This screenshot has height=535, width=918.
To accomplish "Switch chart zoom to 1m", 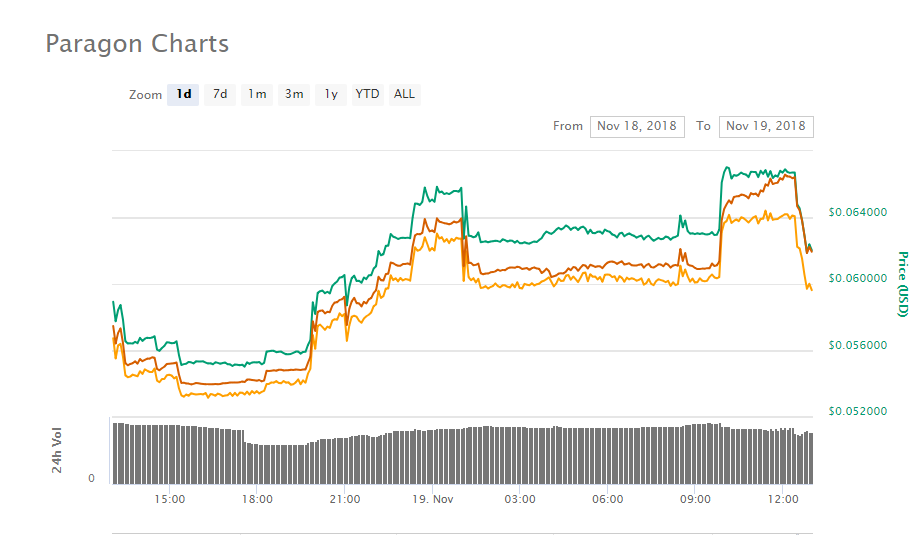I will pos(257,95).
